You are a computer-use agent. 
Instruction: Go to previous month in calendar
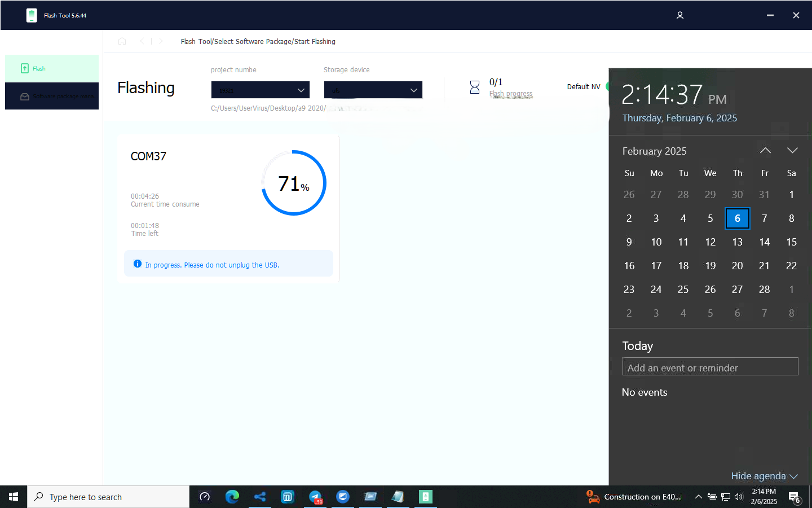(765, 151)
